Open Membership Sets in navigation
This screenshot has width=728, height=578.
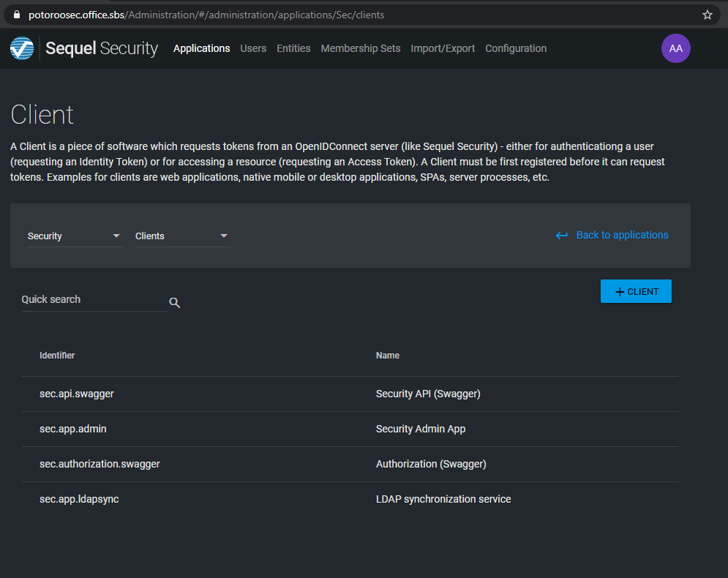[x=360, y=48]
